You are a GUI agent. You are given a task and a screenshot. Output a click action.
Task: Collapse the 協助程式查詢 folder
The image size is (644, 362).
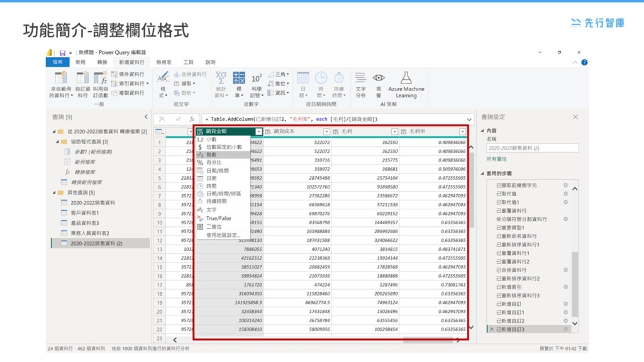pyautogui.click(x=57, y=142)
